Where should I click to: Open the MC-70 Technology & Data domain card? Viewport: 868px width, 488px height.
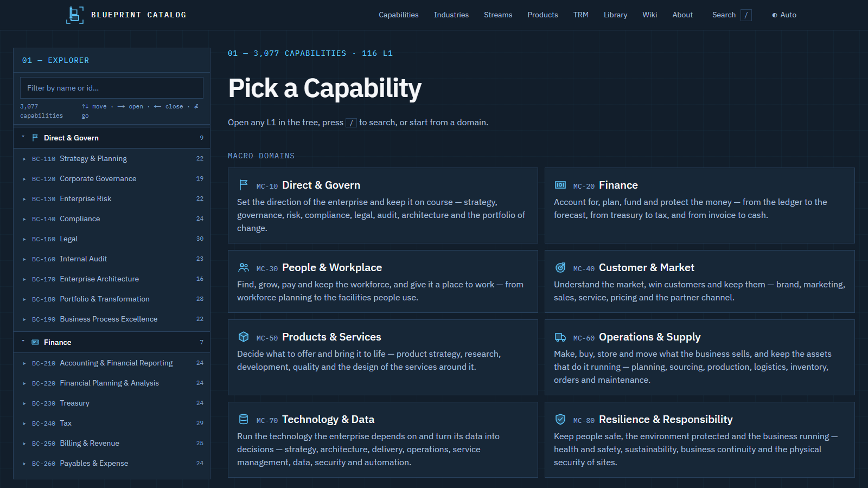pos(383,440)
